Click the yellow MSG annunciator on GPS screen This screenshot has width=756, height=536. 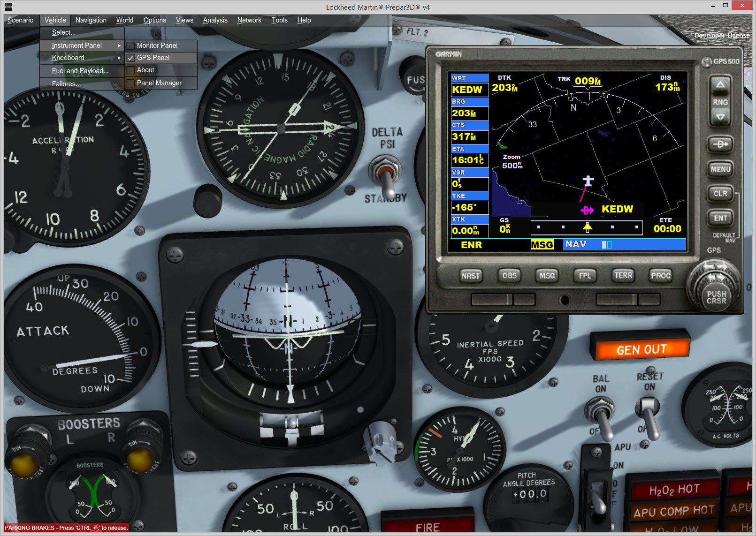(542, 245)
